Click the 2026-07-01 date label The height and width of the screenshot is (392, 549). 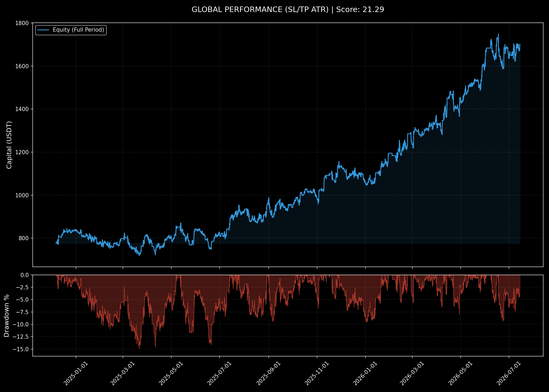click(x=509, y=373)
